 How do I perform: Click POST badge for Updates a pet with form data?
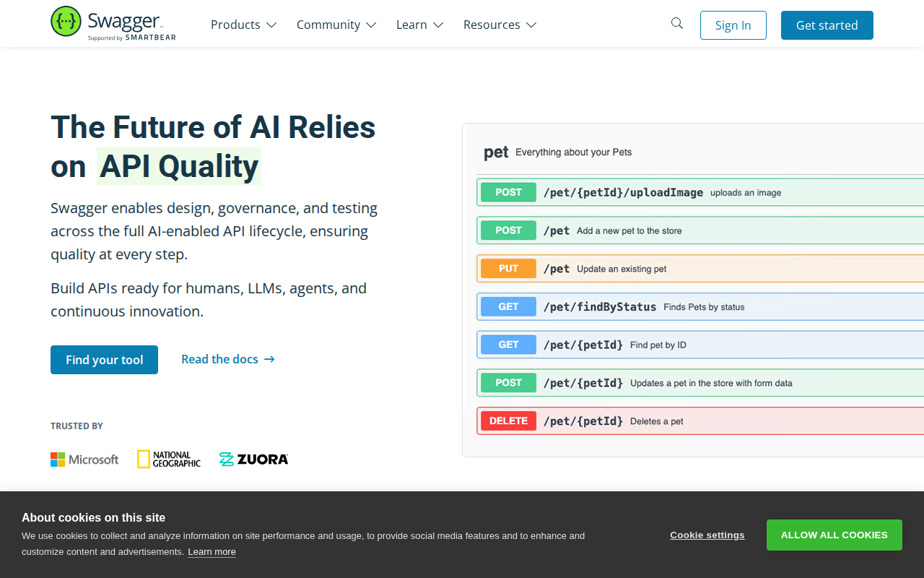509,383
